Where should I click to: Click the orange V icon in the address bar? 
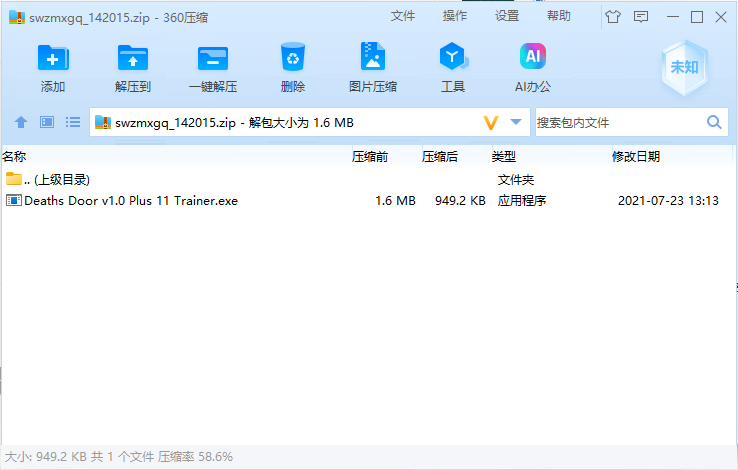pyautogui.click(x=491, y=123)
